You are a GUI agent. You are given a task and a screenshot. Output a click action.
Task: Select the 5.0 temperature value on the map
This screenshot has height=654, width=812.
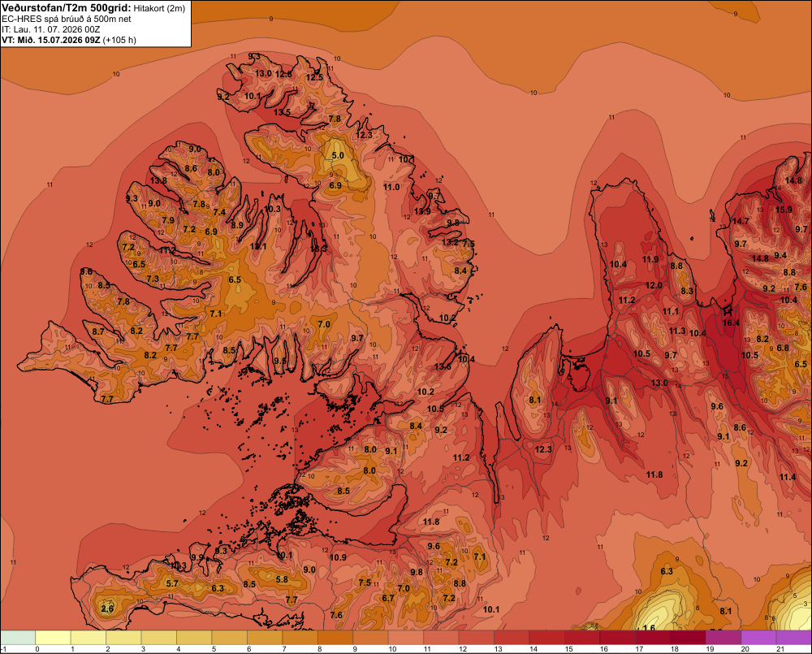tap(338, 155)
